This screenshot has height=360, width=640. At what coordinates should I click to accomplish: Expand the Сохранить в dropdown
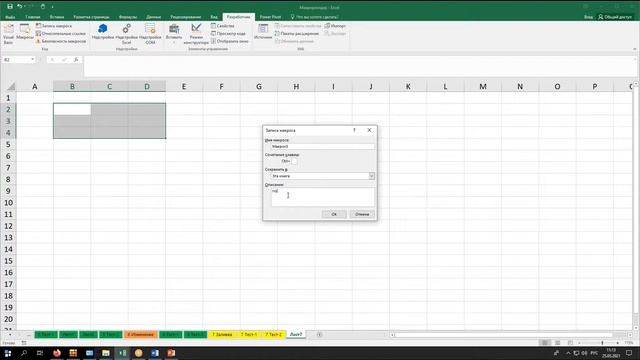coord(371,176)
